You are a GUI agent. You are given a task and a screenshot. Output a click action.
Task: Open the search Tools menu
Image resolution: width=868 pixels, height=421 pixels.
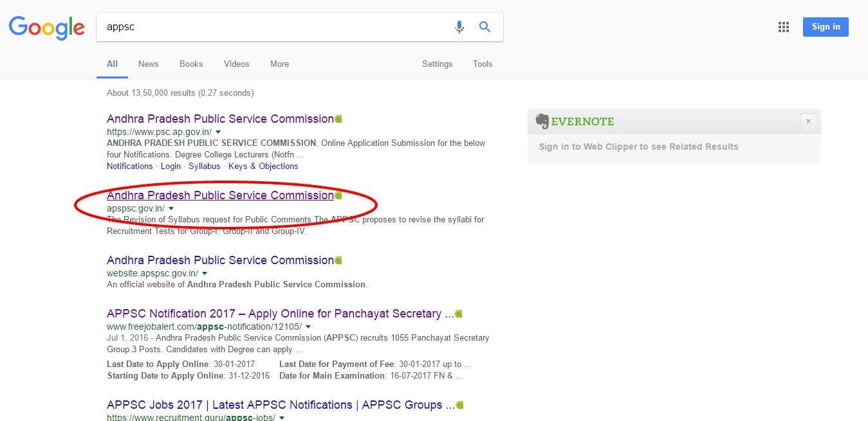point(483,64)
